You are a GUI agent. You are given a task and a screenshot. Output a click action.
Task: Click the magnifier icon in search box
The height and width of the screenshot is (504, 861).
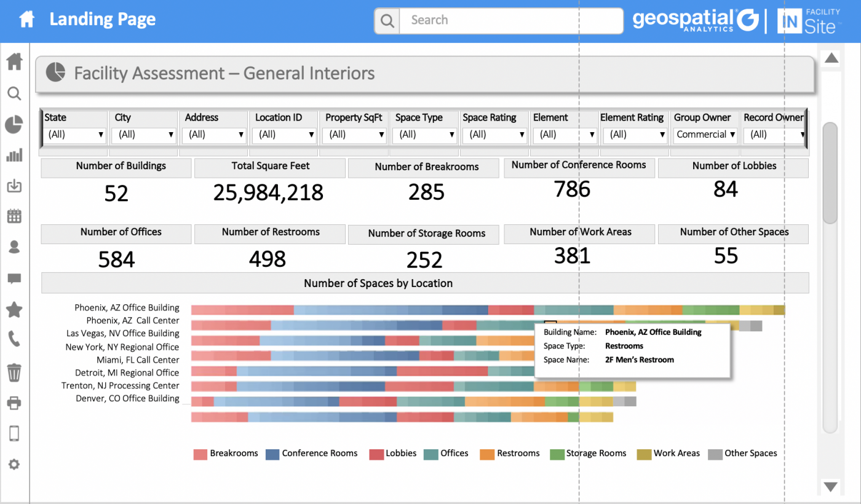[387, 22]
